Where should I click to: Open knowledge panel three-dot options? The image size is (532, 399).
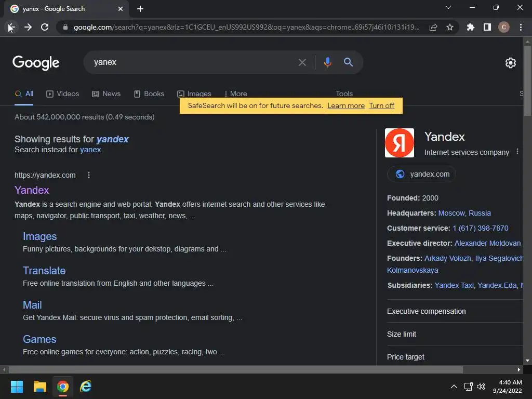517,151
